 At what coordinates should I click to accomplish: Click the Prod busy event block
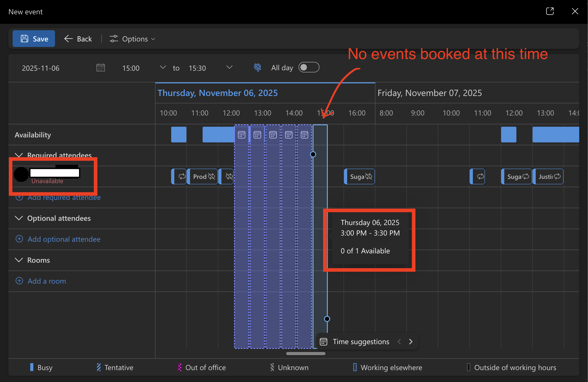point(202,176)
